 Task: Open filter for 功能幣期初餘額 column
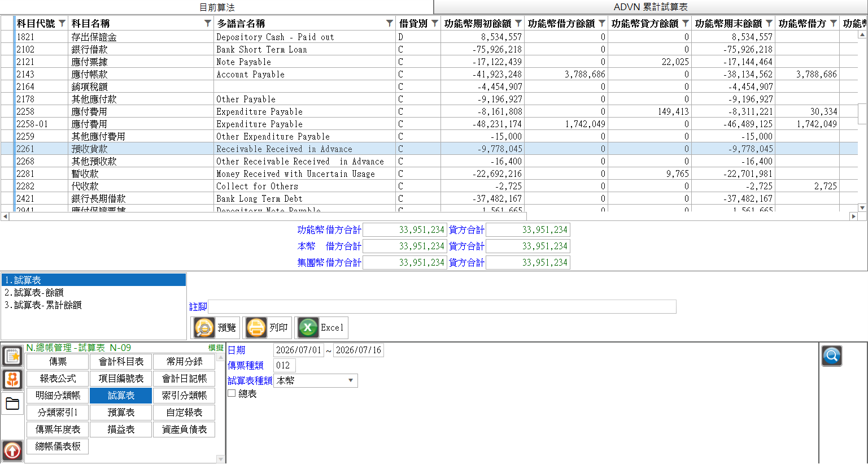[x=518, y=23]
